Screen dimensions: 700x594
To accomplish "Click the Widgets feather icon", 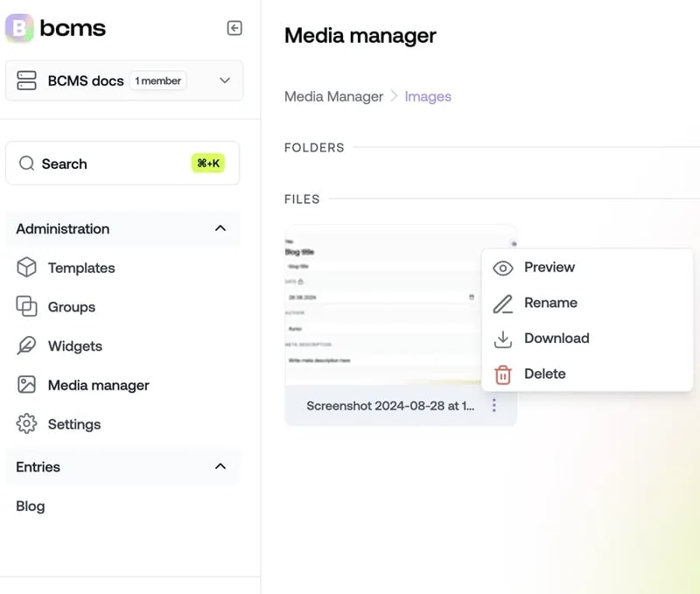I will (27, 346).
